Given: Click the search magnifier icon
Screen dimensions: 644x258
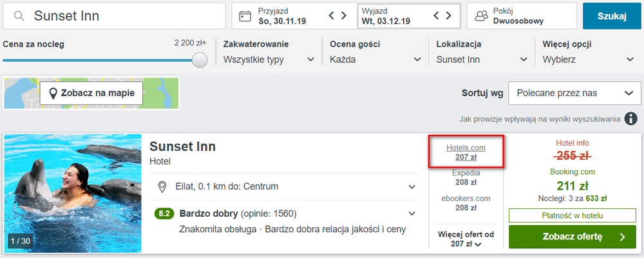Looking at the screenshot, I should (19, 16).
